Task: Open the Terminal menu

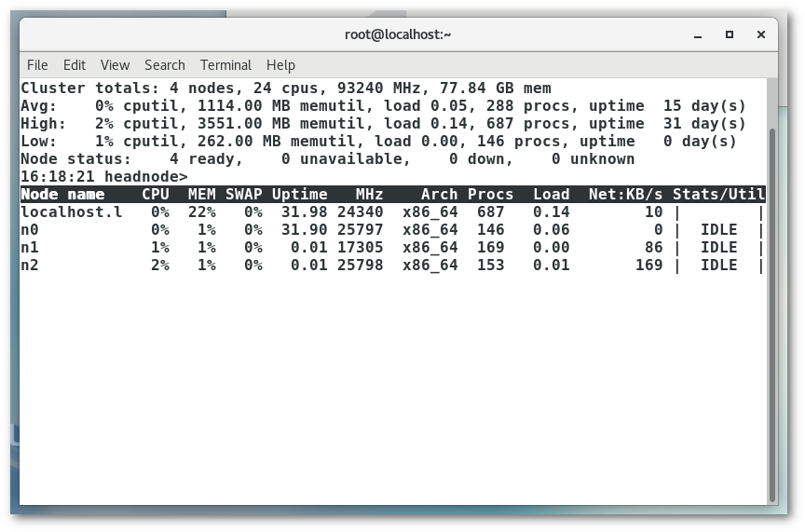Action: [225, 65]
